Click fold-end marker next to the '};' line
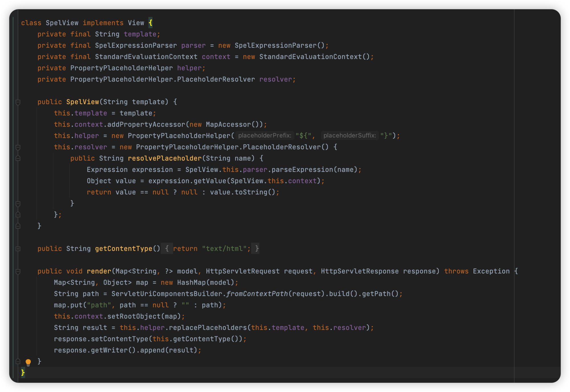This screenshot has height=392, width=570. (x=18, y=215)
